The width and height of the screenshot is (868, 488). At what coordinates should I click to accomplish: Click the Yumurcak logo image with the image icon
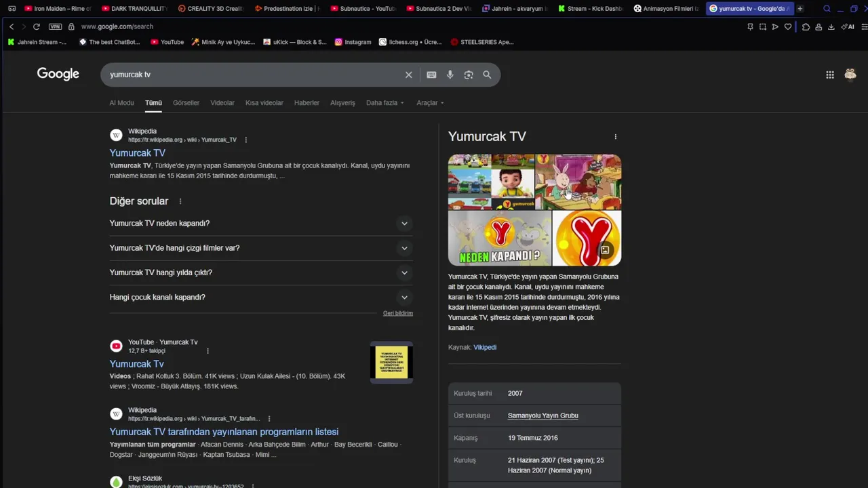(x=587, y=238)
